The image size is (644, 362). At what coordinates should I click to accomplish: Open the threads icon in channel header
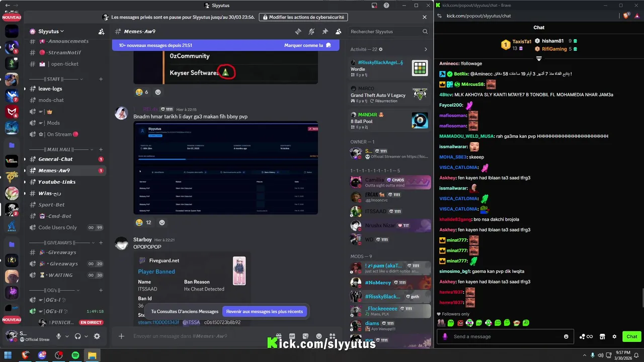pyautogui.click(x=298, y=31)
